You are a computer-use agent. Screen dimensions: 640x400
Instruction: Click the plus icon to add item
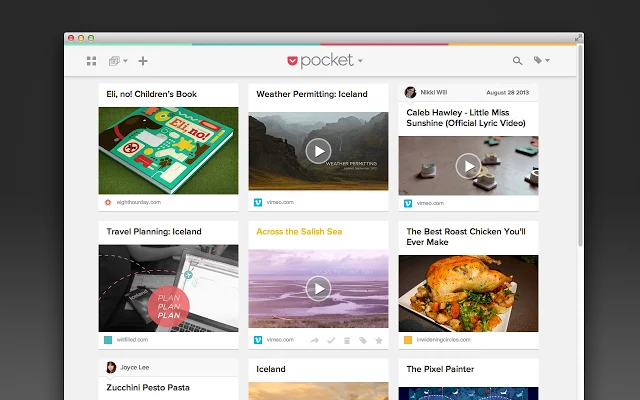click(x=143, y=61)
